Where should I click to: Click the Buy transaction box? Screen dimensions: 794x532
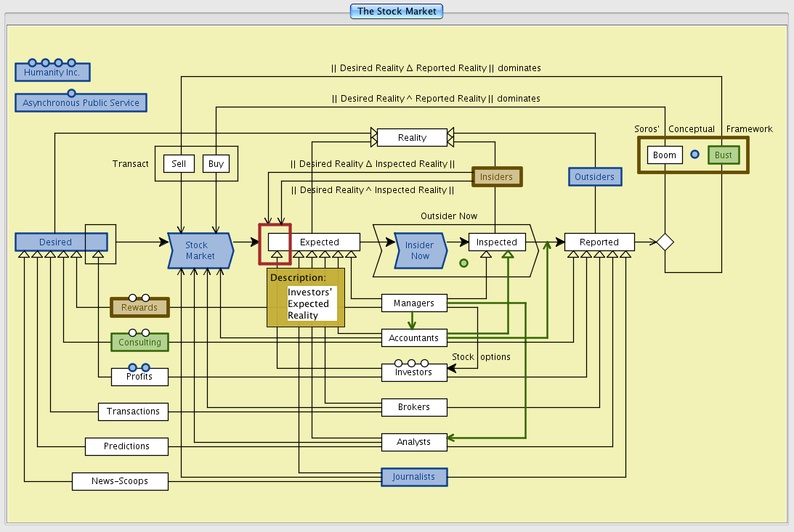[x=216, y=163]
